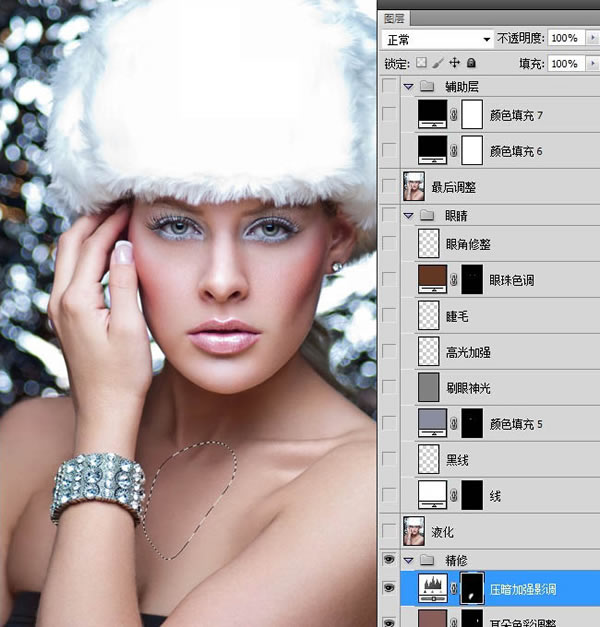Toggle mask link on 颜色填充 6
This screenshot has width=600, height=627.
pos(454,151)
